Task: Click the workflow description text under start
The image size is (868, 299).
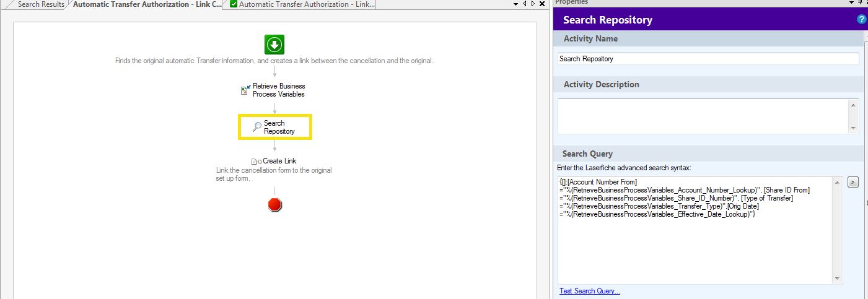Action: tap(274, 61)
